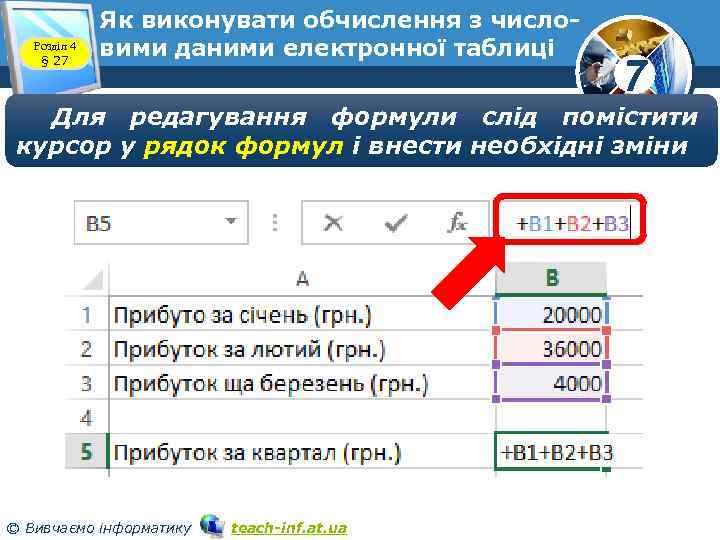Click cell B3 with value 4000

551,383
